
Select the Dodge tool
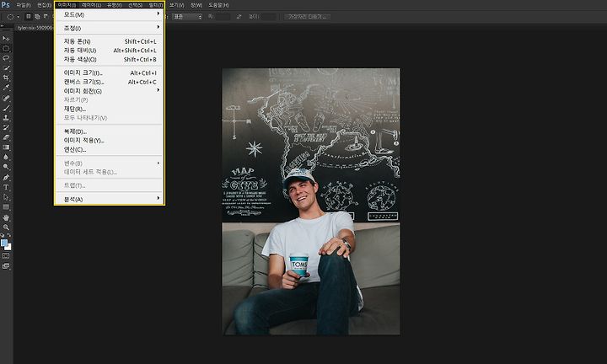(x=6, y=166)
